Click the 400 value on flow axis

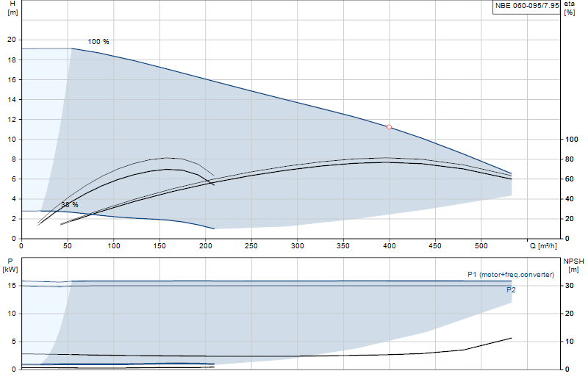tap(390, 246)
